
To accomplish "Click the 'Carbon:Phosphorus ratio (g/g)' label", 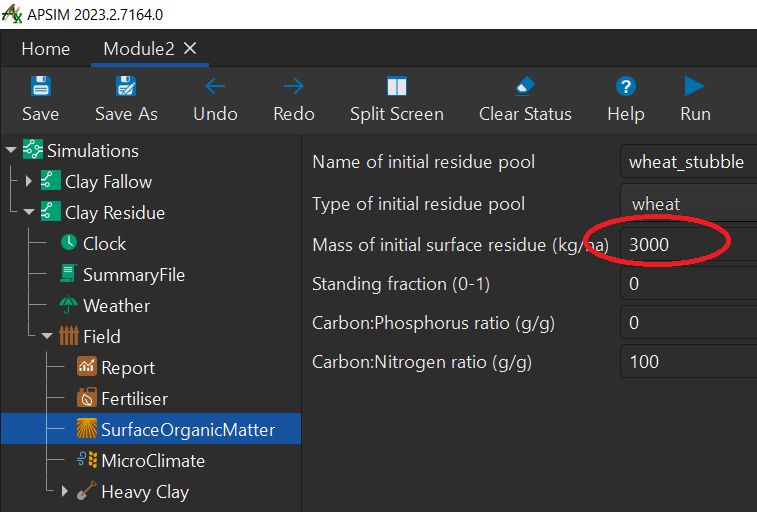I will tap(434, 323).
